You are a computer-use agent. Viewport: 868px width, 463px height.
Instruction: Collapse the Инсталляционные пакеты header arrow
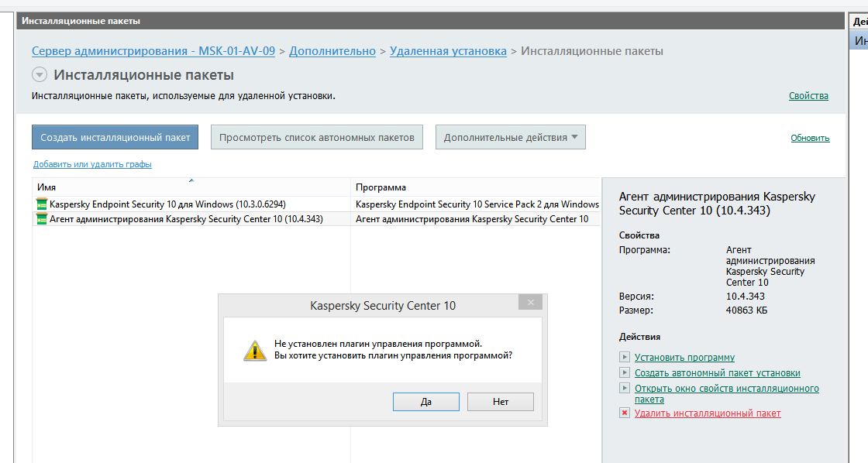[x=40, y=74]
